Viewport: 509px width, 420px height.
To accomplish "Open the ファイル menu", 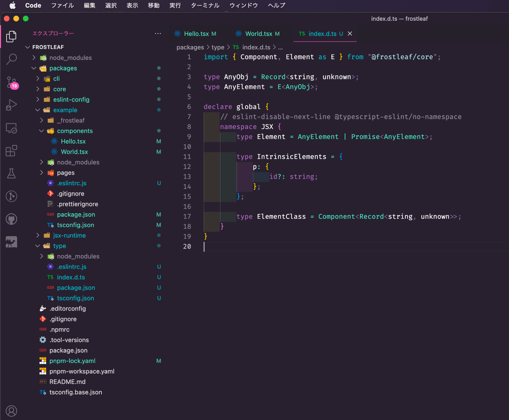I will tap(63, 5).
